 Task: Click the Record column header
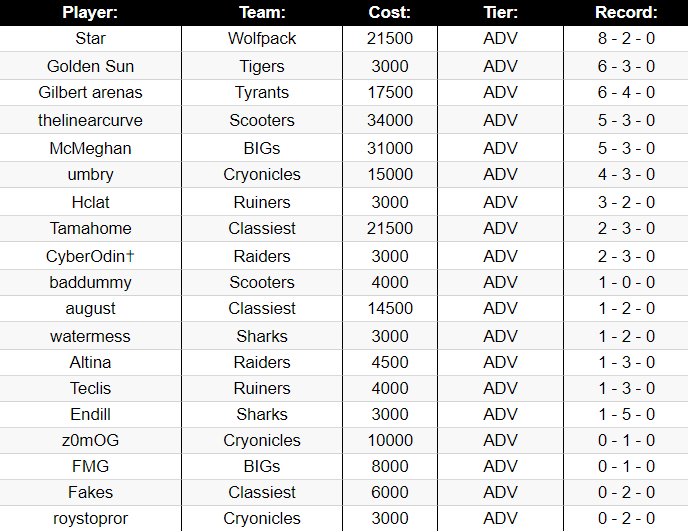click(626, 12)
